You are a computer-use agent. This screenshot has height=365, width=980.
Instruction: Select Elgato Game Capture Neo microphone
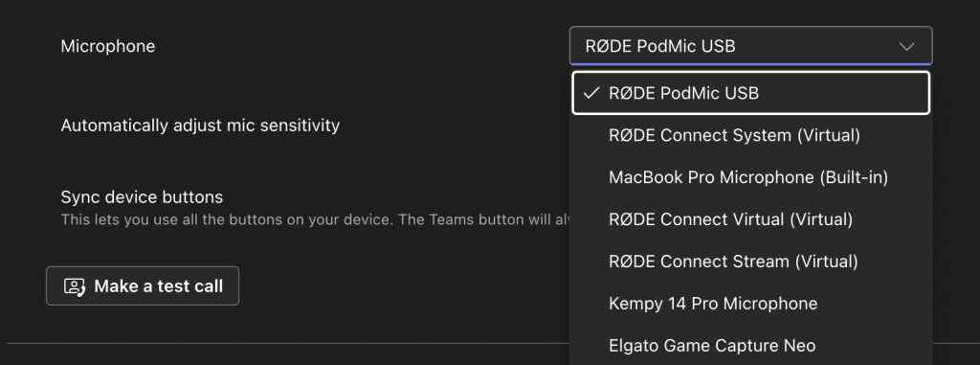point(750,345)
